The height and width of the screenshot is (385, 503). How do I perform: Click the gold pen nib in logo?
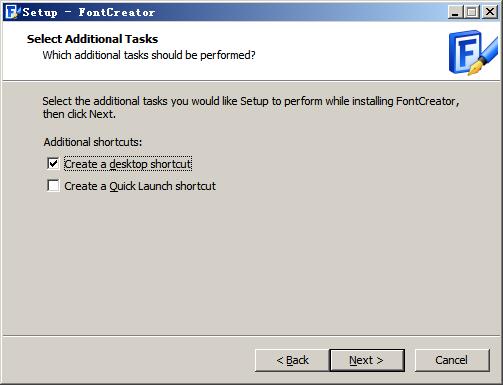(x=475, y=68)
